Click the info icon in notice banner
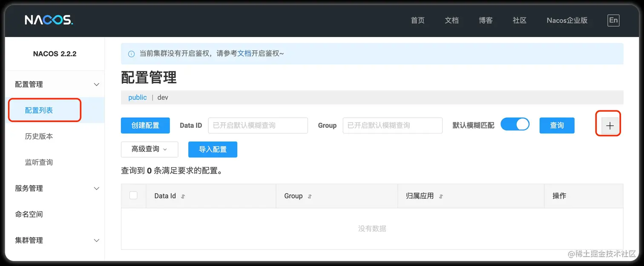Screen dimensions: 644x266 [x=131, y=54]
